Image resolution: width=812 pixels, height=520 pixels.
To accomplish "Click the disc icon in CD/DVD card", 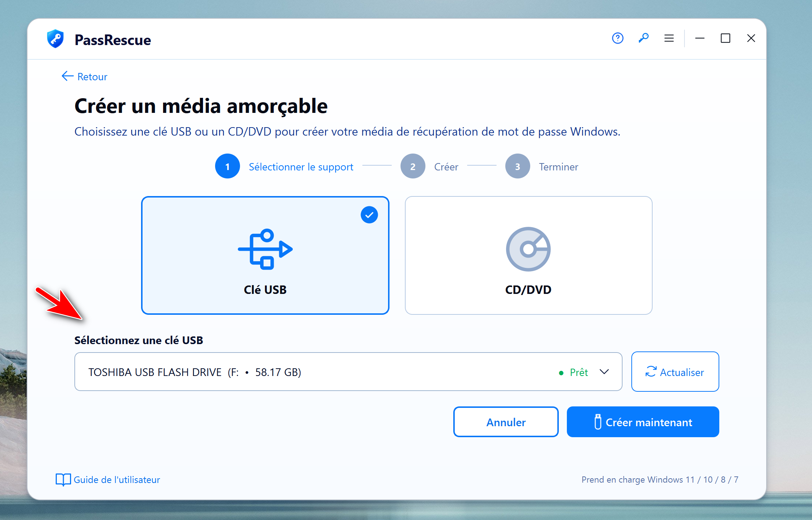I will (x=528, y=249).
